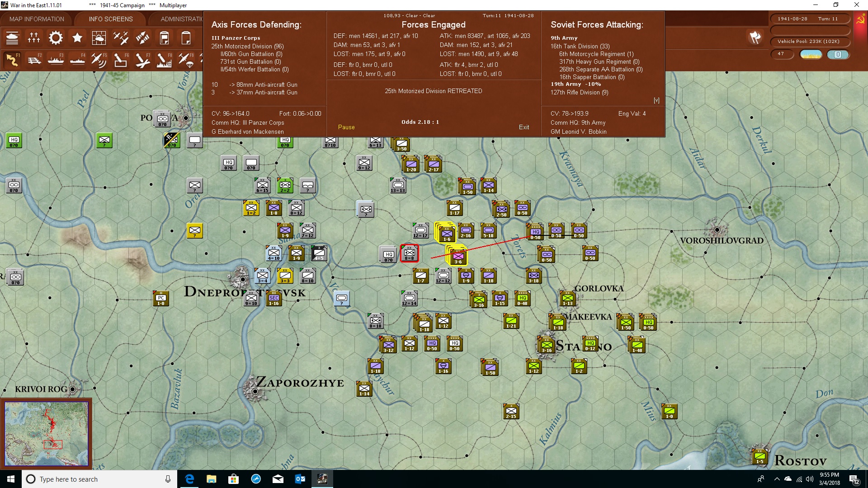The height and width of the screenshot is (488, 868).
Task: Click the Vehicle Pool 233K display
Action: 809,42
